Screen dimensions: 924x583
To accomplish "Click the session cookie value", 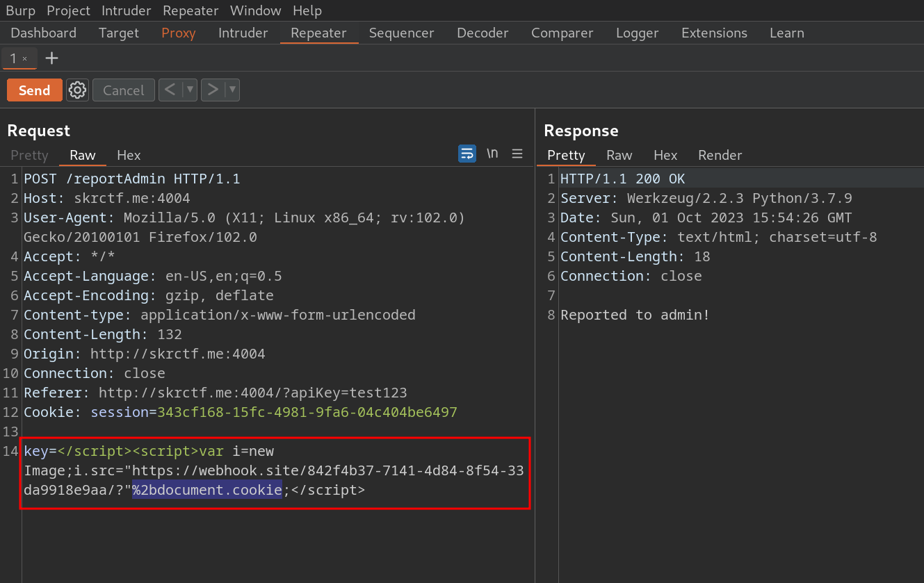I will click(307, 412).
